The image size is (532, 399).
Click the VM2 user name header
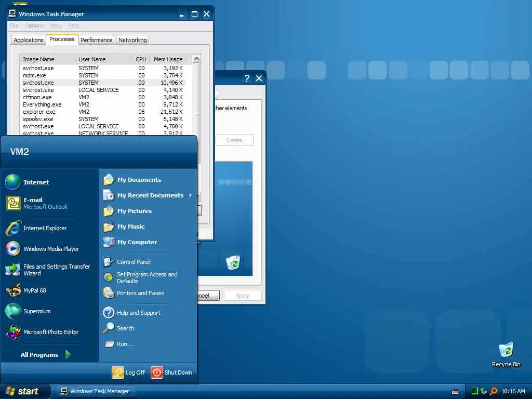click(19, 151)
